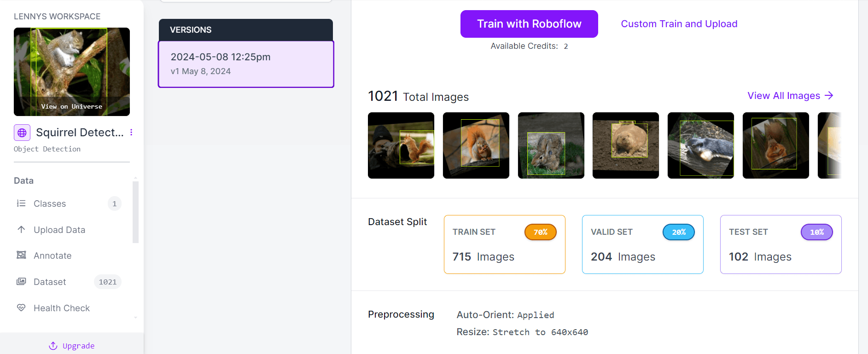The width and height of the screenshot is (868, 354).
Task: Click the Test Set 10% badge
Action: [x=817, y=232]
